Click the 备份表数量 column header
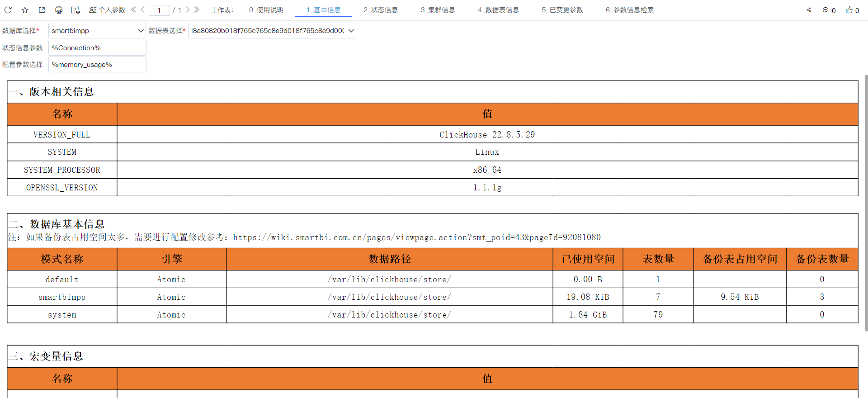This screenshot has height=398, width=868. (822, 259)
